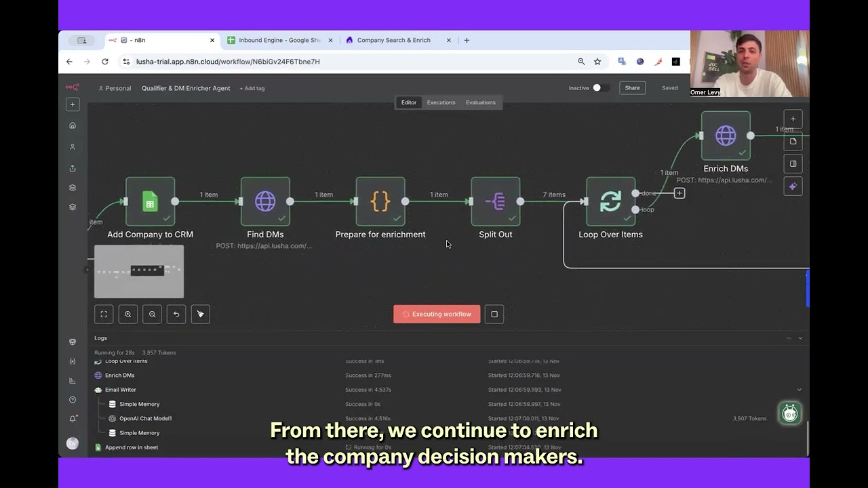The height and width of the screenshot is (488, 868).
Task: Open the shared projects icon in sidebar
Action: (x=73, y=169)
